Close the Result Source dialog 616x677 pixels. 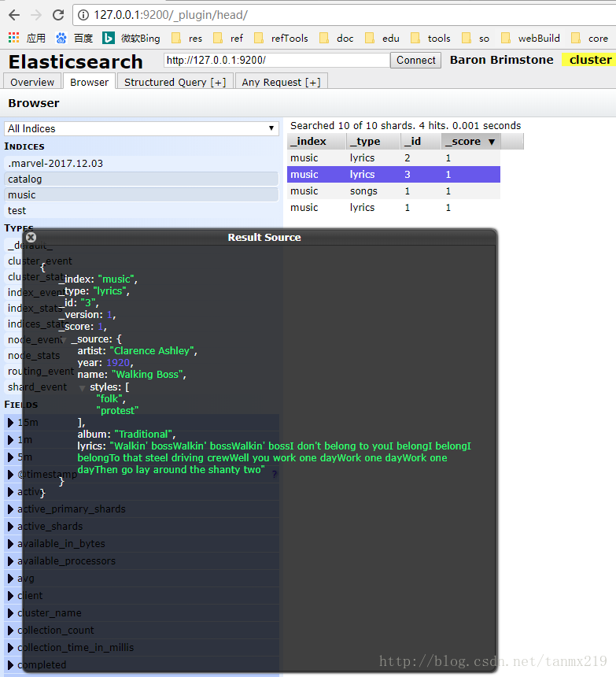coord(31,237)
